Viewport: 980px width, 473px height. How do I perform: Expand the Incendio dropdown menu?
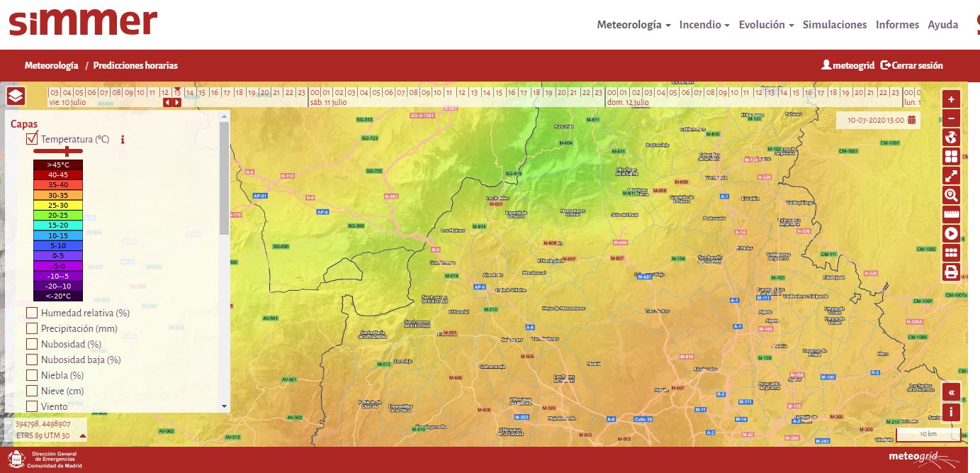(x=704, y=25)
